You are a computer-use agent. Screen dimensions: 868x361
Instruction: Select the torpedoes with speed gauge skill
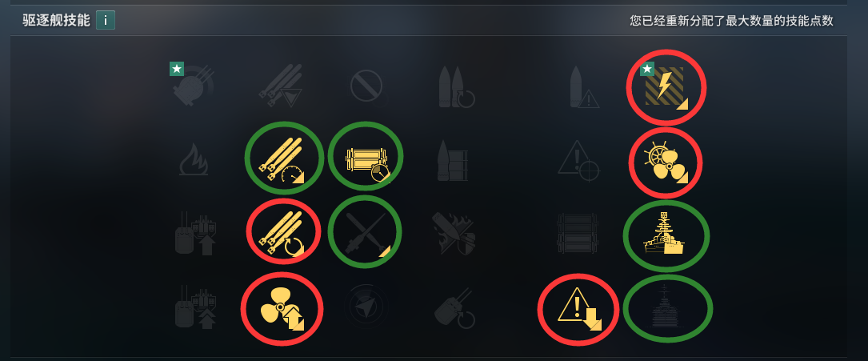282,160
